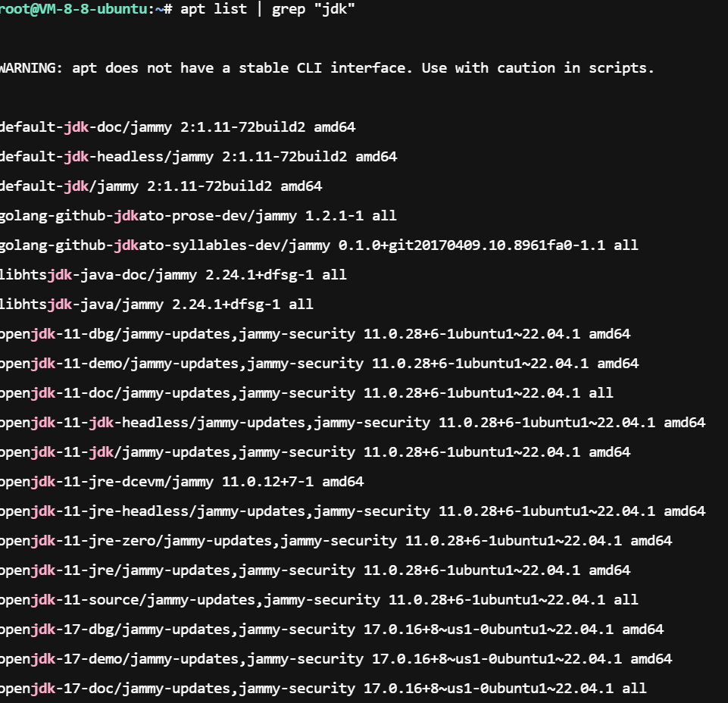Screen dimensions: 728x703
Task: Select the openjdk-11-source package line
Action: tap(319, 600)
